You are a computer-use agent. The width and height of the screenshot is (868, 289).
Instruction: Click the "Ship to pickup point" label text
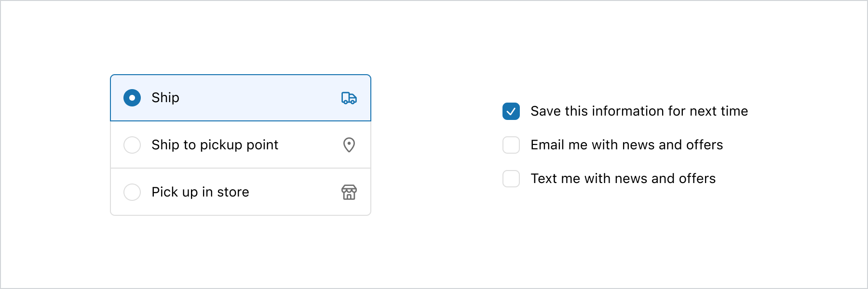coord(215,145)
